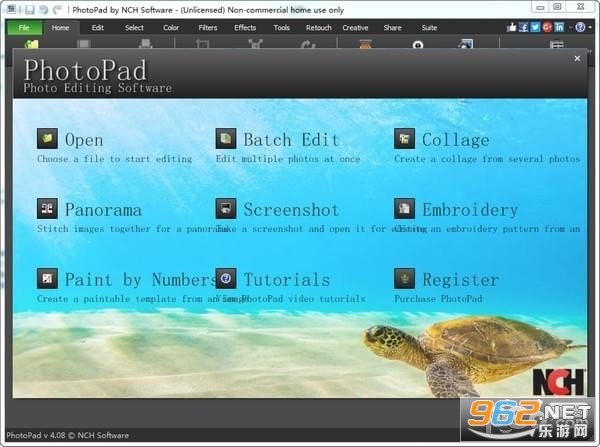600x447 pixels.
Task: Click the Open heading link
Action: (x=84, y=140)
